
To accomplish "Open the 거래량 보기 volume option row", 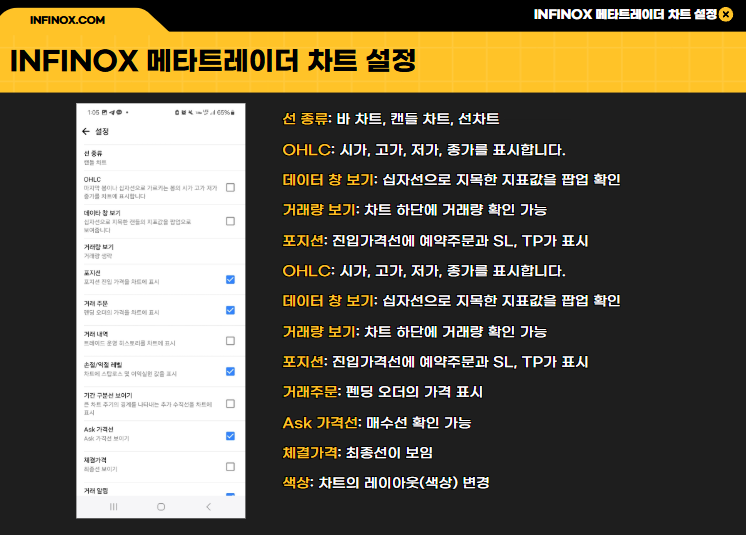I will click(161, 251).
